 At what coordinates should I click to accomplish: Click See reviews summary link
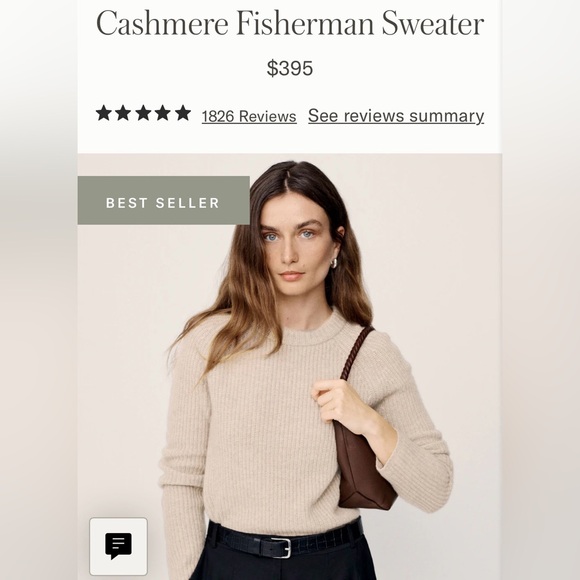(x=396, y=116)
